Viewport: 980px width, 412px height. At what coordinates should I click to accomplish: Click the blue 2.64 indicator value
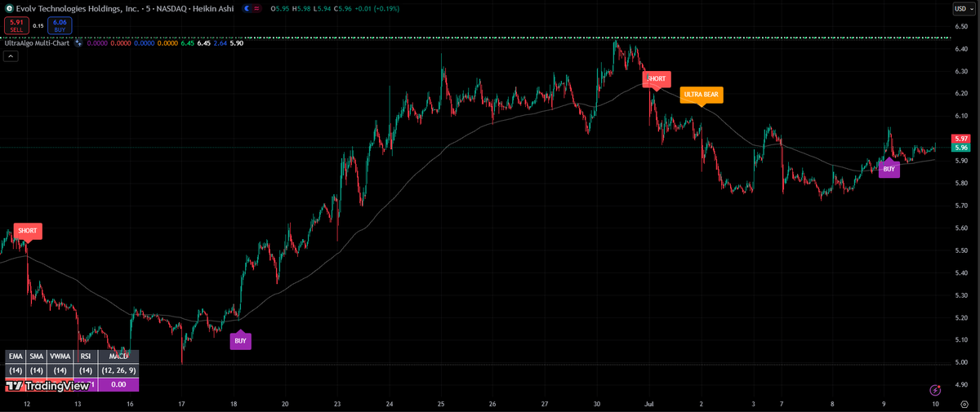(x=220, y=42)
